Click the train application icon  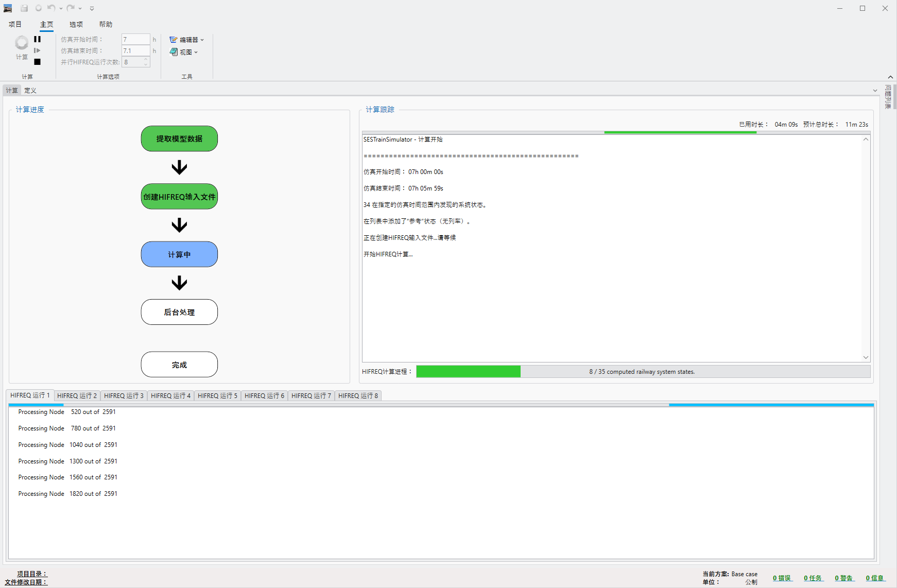8,8
